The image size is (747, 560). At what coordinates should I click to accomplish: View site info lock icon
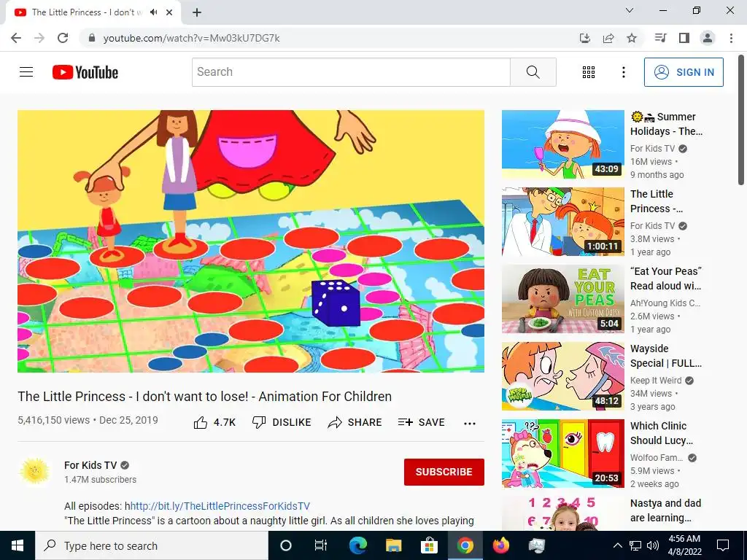[92, 38]
